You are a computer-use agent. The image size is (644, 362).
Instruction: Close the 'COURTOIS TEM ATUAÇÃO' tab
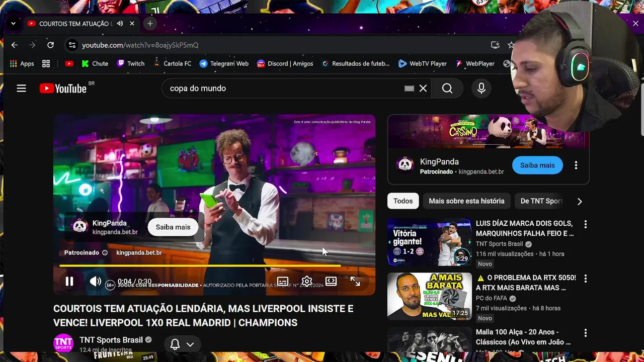coord(132,24)
